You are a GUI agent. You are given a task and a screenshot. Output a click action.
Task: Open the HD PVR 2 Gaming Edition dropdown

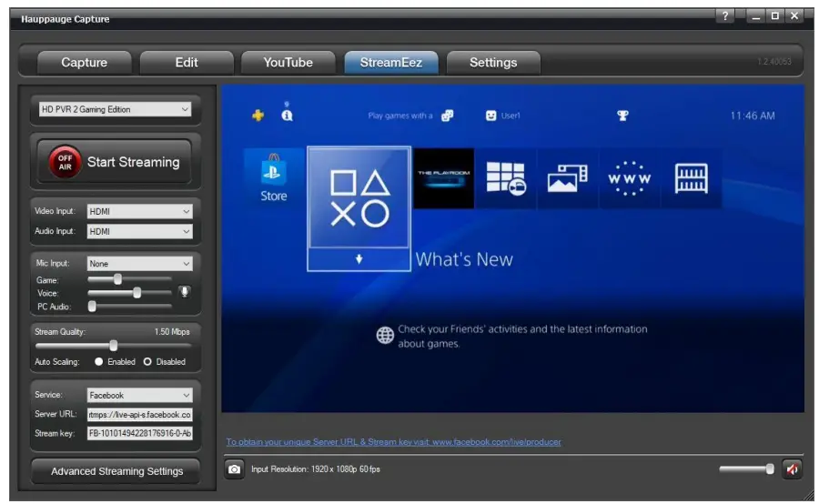pos(115,109)
